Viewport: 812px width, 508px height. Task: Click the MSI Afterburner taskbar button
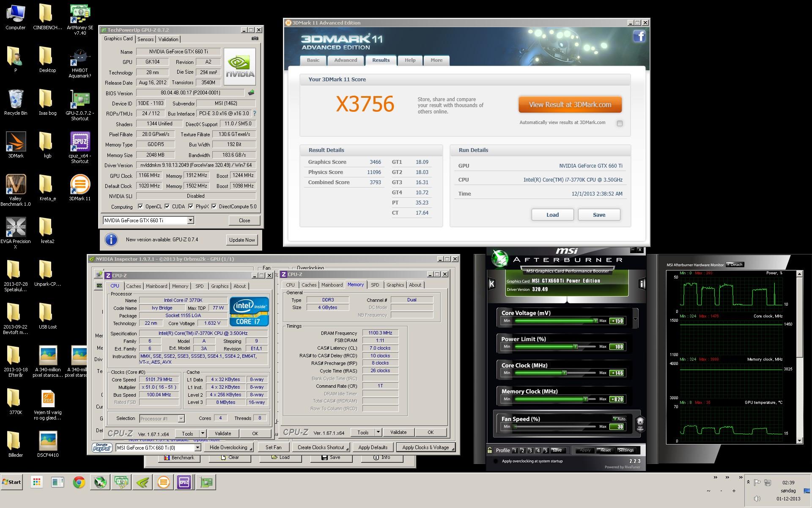(100, 482)
